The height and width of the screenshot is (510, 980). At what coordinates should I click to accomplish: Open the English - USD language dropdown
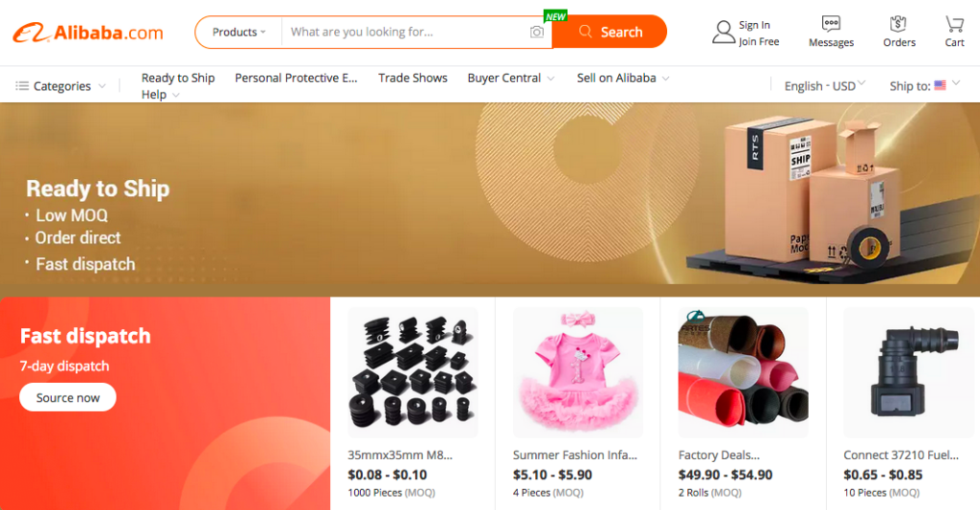(x=824, y=86)
